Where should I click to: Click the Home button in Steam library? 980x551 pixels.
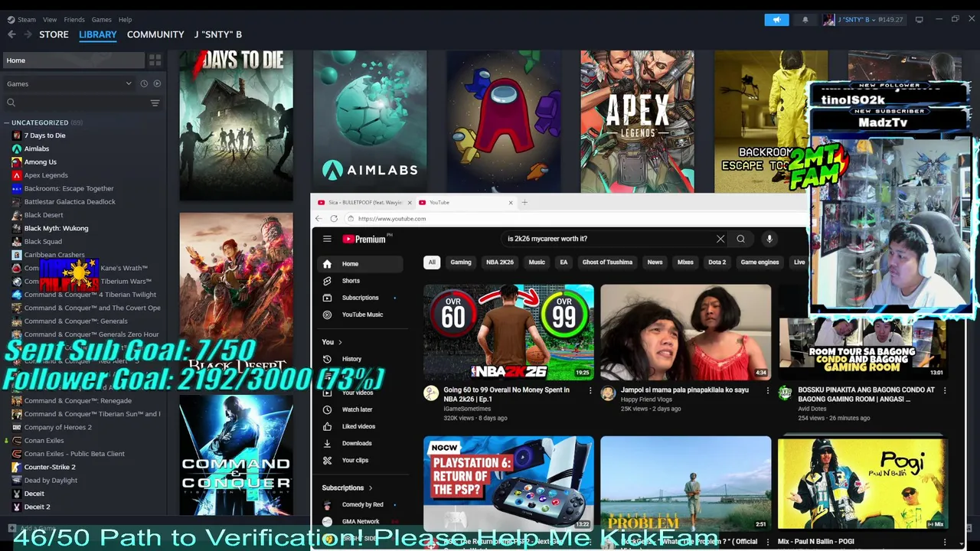point(73,60)
